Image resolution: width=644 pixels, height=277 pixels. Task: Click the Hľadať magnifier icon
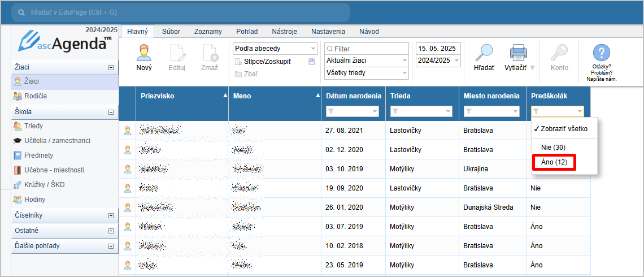(x=484, y=54)
